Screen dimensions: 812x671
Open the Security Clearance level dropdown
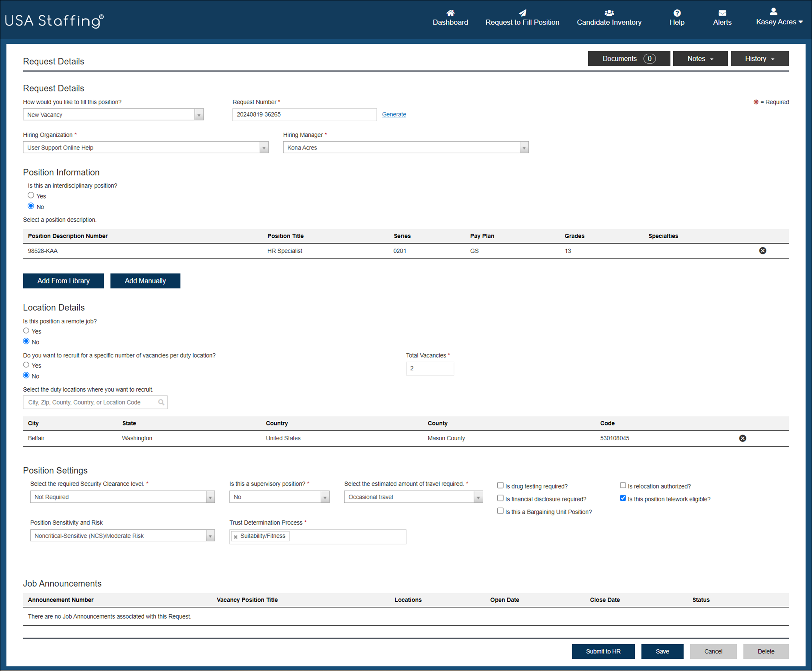pyautogui.click(x=210, y=497)
